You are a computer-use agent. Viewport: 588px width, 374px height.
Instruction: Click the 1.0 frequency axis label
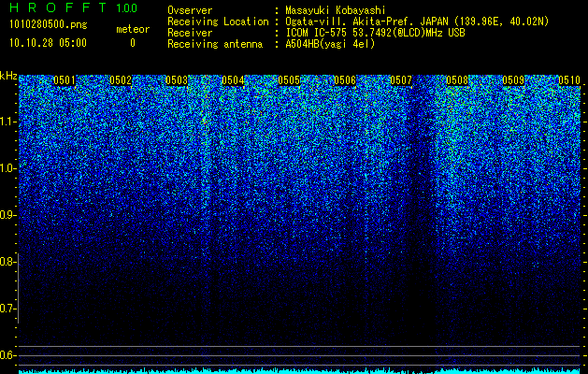click(x=7, y=168)
